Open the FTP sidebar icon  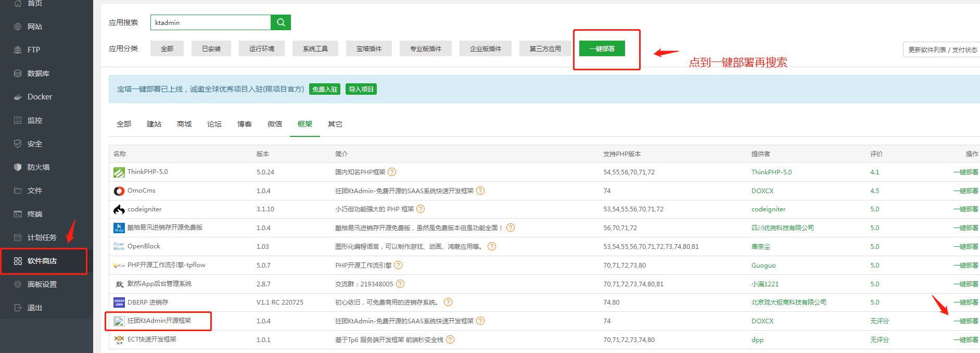pyautogui.click(x=18, y=50)
